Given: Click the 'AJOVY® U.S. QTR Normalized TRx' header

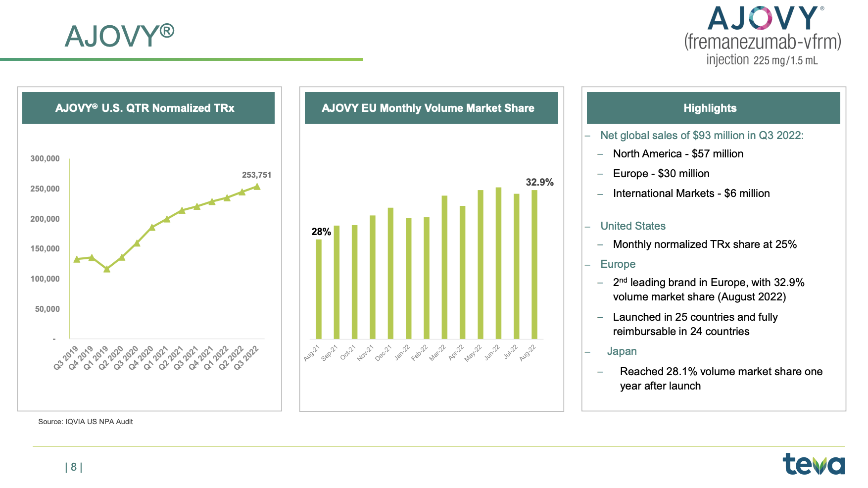Looking at the screenshot, I should pos(148,108).
